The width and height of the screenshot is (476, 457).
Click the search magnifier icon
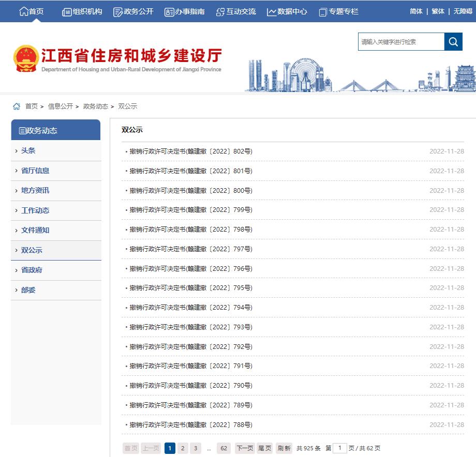coord(453,42)
